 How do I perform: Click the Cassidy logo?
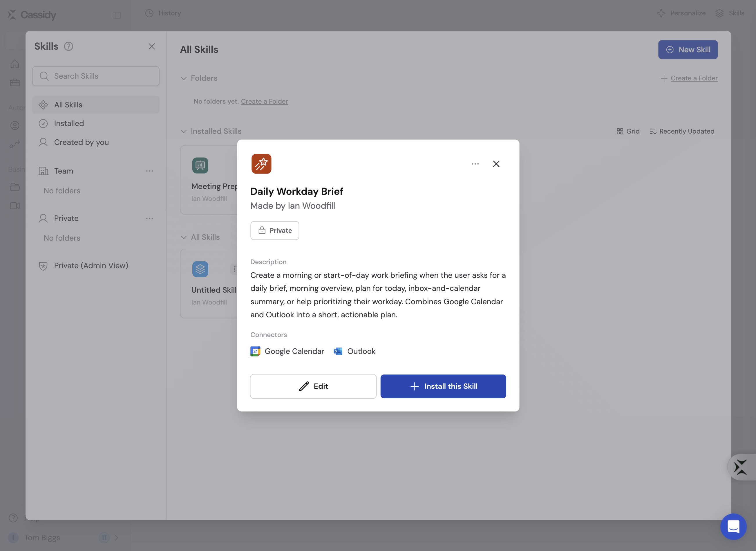click(x=32, y=15)
